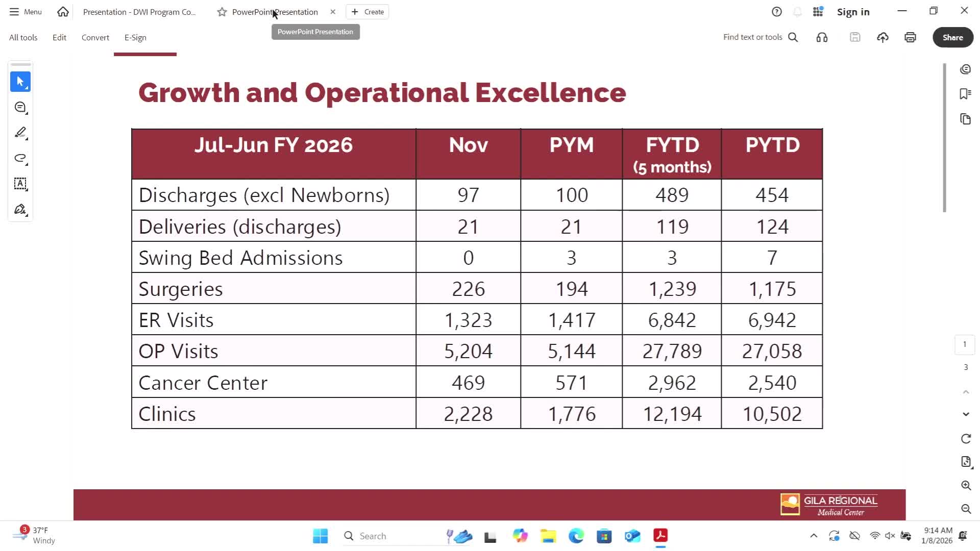Viewport: 980px width, 551px height.
Task: Select the annotation selection arrow tool
Action: [20, 82]
